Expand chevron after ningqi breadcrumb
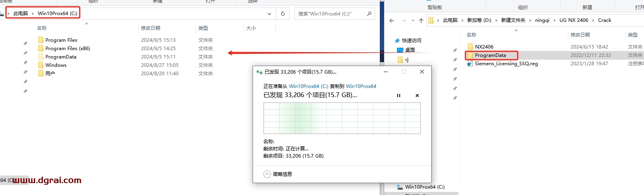644x195 pixels. 554,20
